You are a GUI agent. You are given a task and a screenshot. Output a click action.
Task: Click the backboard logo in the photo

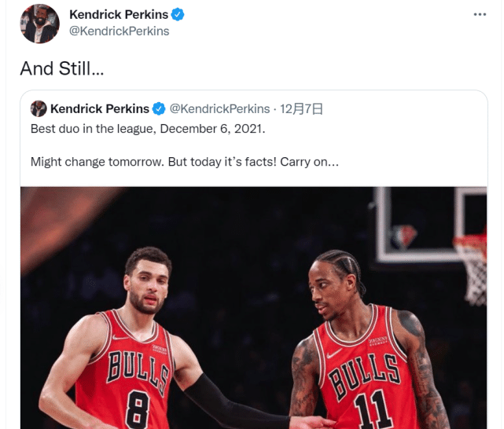click(x=403, y=236)
